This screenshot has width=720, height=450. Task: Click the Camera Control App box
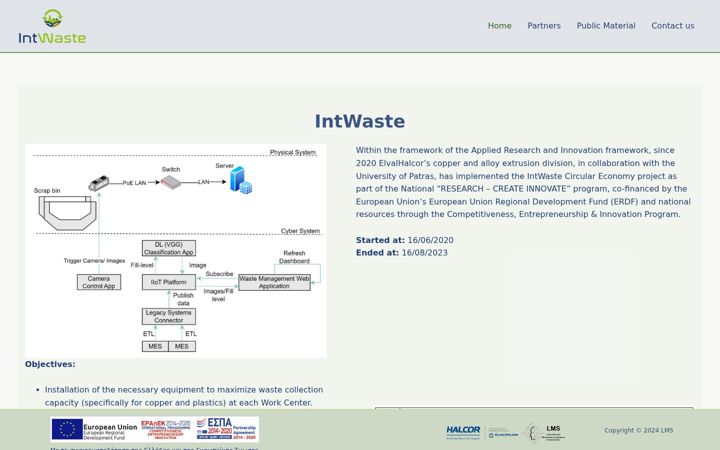(99, 282)
